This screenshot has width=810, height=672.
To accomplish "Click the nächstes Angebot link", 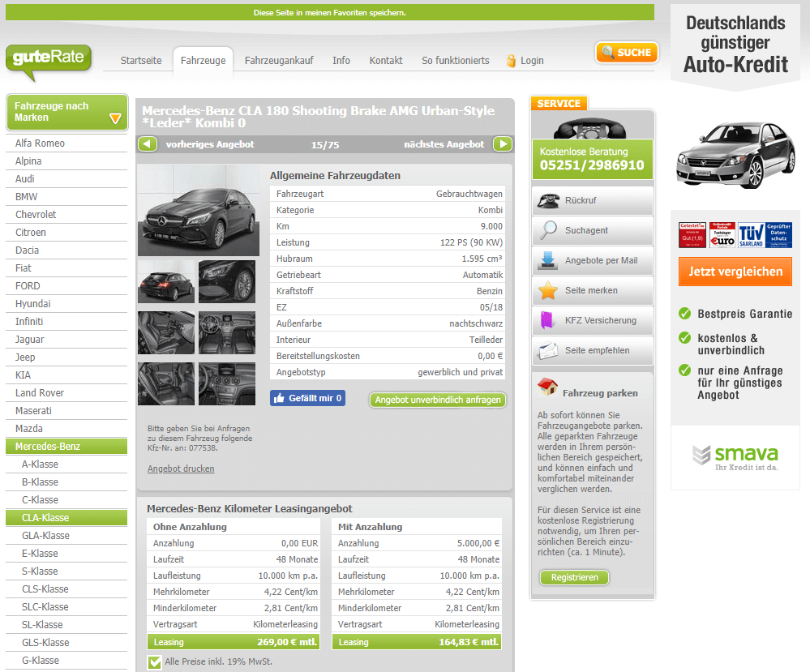I will click(x=444, y=144).
